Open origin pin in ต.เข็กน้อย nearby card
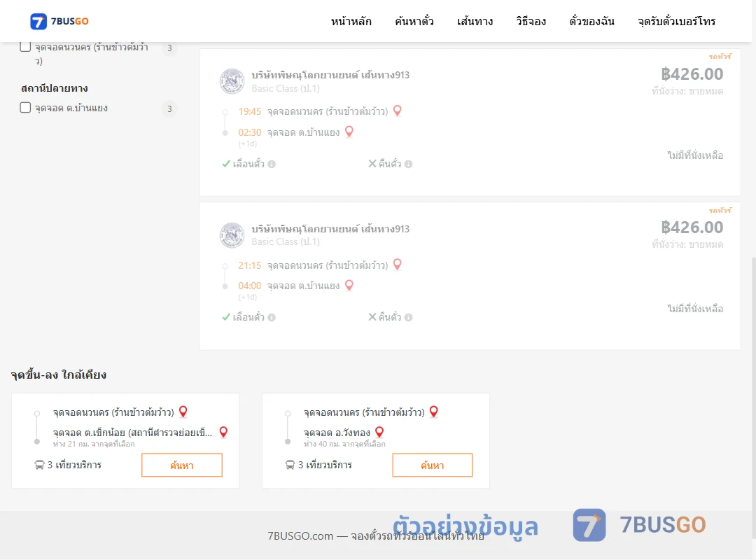Screen dimensions: 756x560 183,412
